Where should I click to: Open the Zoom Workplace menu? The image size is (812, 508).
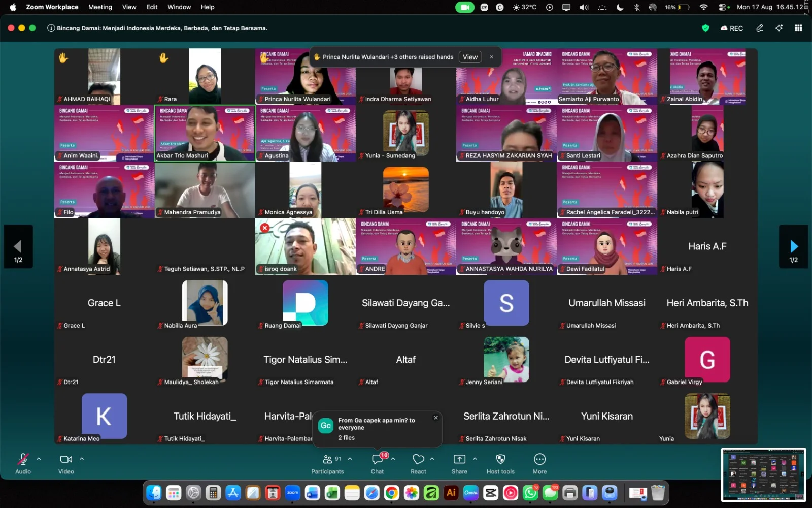click(x=52, y=7)
